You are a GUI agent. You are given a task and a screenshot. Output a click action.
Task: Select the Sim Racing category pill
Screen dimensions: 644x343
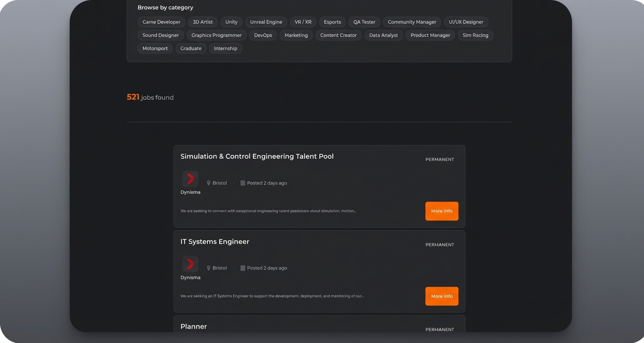point(475,35)
